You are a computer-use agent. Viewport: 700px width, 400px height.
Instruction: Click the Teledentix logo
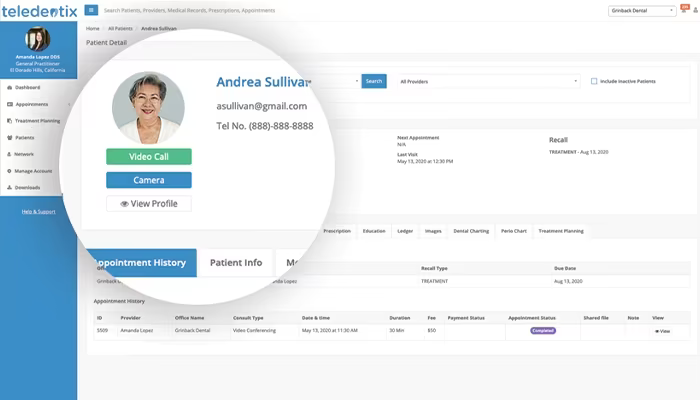click(39, 11)
